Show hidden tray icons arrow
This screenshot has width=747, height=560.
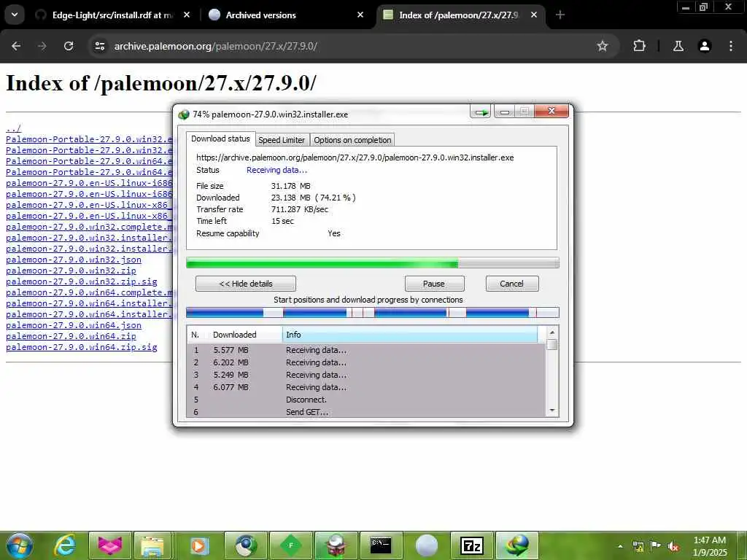[621, 546]
